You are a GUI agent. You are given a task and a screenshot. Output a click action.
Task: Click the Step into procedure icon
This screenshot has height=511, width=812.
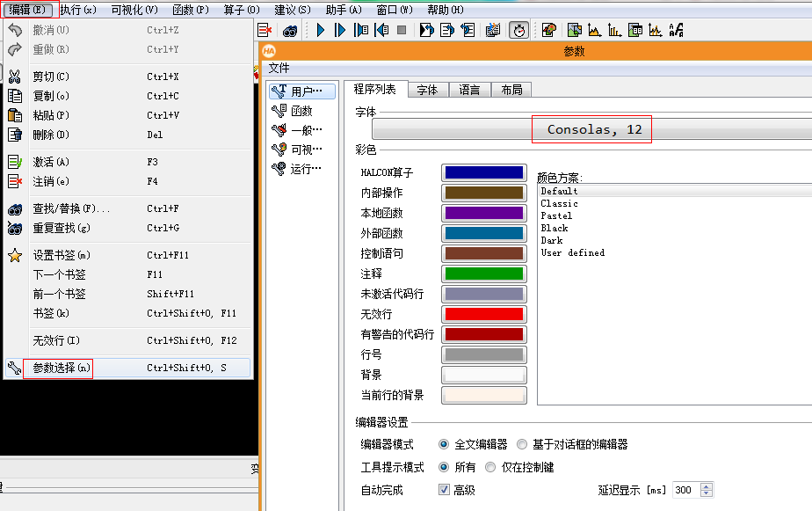tap(361, 30)
